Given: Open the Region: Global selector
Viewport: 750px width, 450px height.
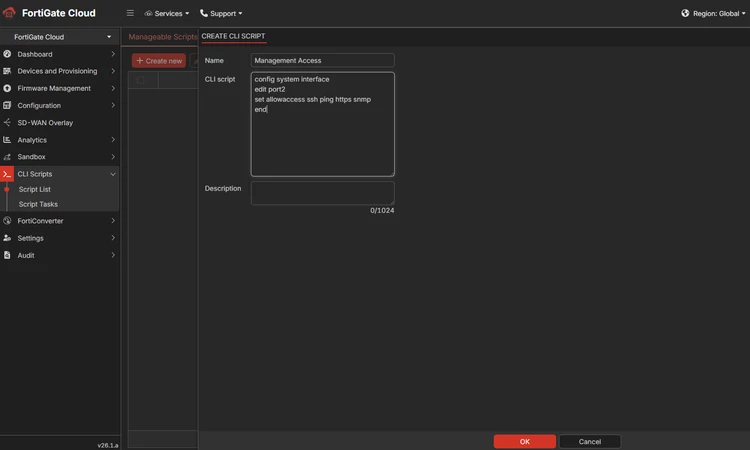Looking at the screenshot, I should pos(713,13).
